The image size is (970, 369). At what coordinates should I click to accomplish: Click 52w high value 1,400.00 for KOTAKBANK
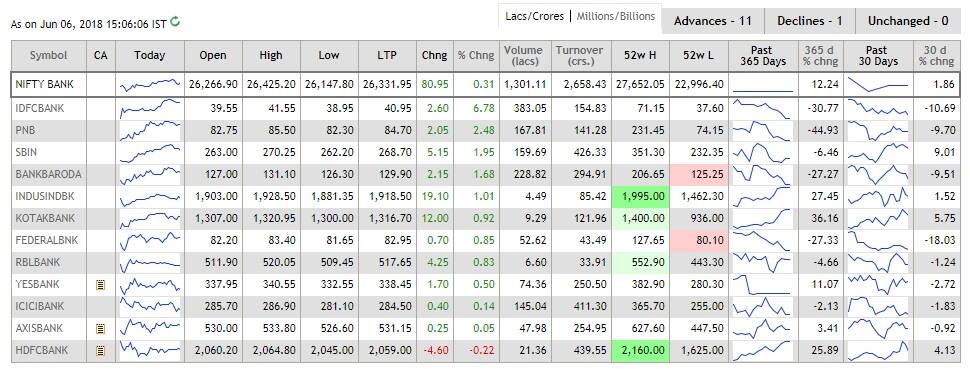tap(640, 219)
